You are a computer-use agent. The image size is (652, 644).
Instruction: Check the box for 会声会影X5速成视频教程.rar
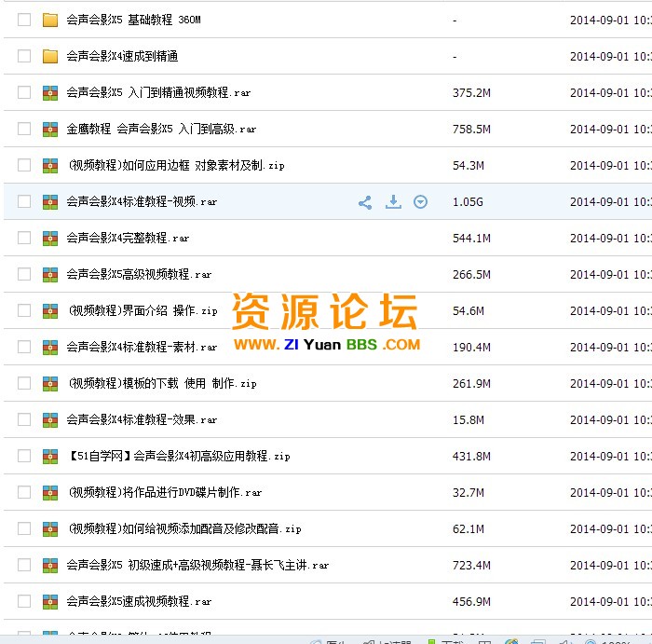(x=24, y=601)
